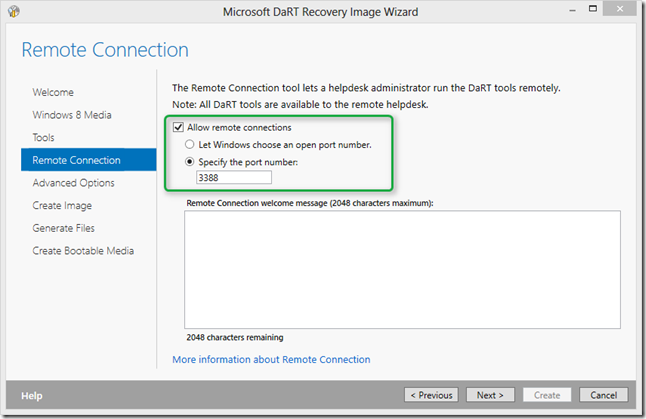The image size is (646, 419).
Task: Close the DaRT Recovery Image Wizard
Action: click(x=620, y=9)
